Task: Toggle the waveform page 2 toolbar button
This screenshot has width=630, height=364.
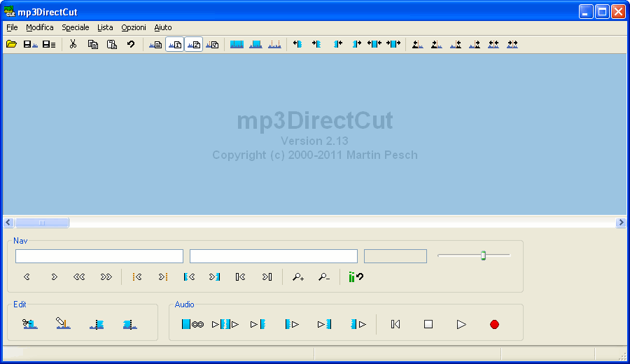Action: pos(194,44)
